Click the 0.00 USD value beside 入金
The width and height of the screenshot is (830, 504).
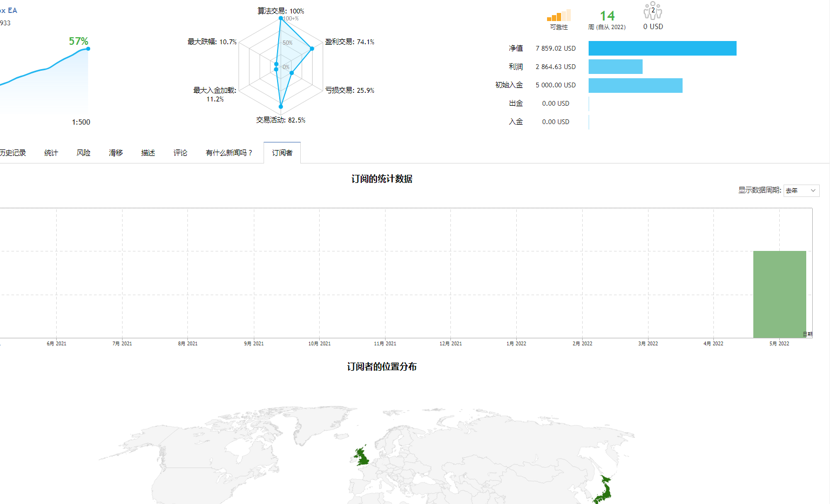coord(556,122)
